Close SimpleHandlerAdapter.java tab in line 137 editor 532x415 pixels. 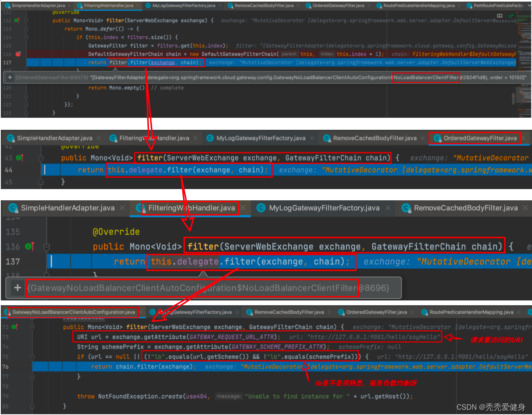click(x=122, y=208)
